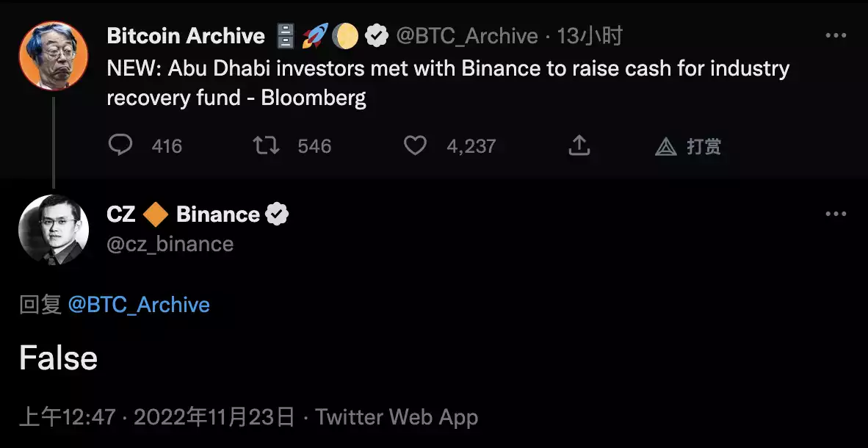Image resolution: width=868 pixels, height=448 pixels.
Task: Click the orange diamond icon in CZ's name
Action: [156, 214]
